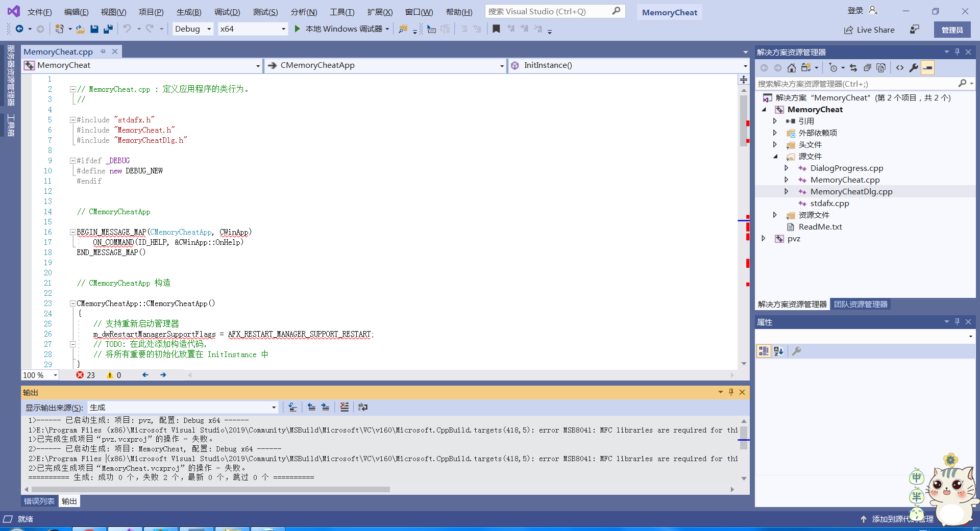980x531 pixels.
Task: Toggle bookmark using the bookmark icon
Action: click(496, 29)
